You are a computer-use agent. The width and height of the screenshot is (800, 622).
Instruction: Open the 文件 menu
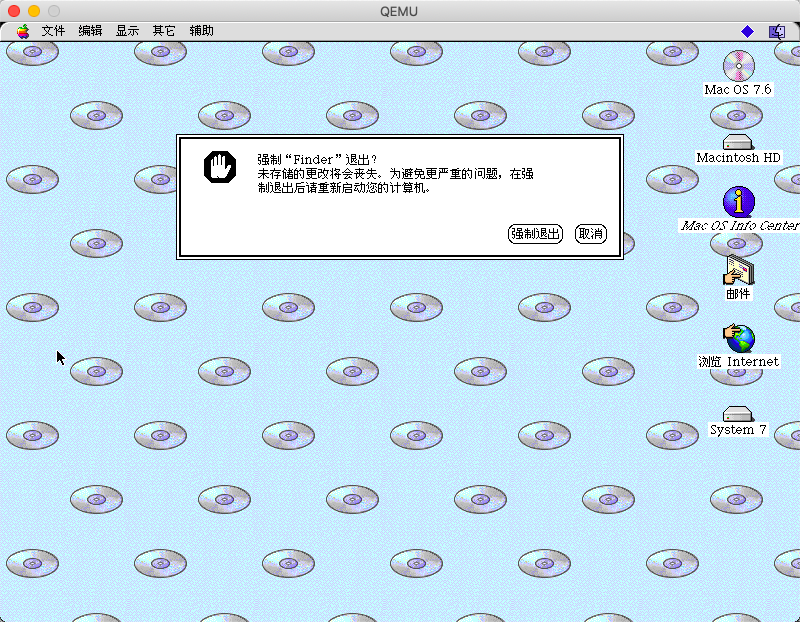tap(53, 31)
